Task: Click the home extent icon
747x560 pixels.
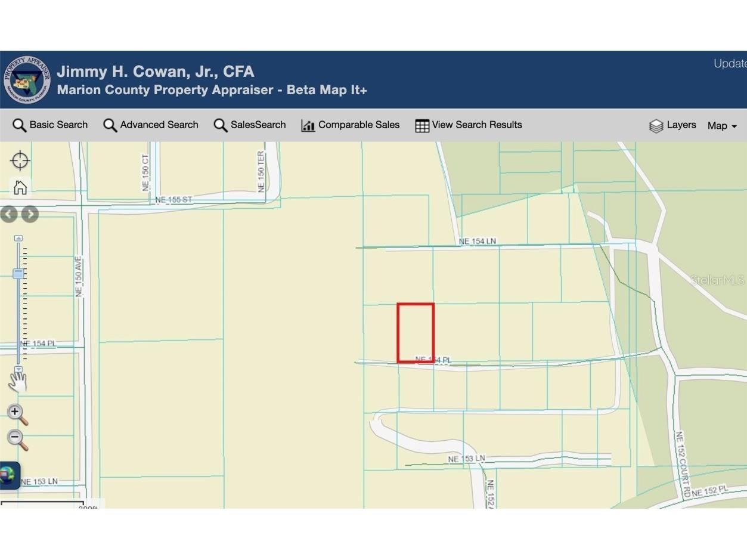Action: pos(20,187)
